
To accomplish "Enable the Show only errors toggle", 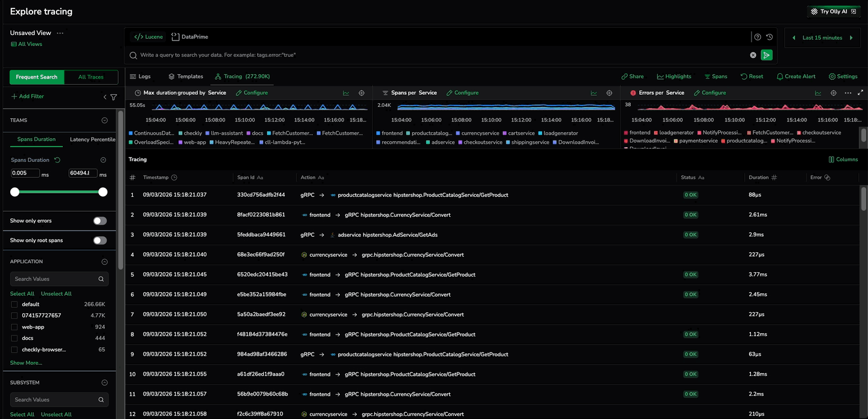I will click(x=100, y=221).
